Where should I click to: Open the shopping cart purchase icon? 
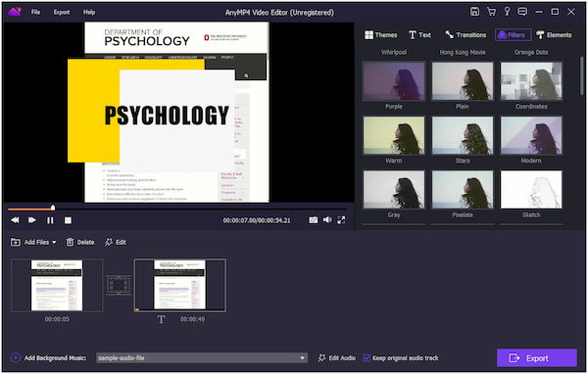pyautogui.click(x=491, y=12)
